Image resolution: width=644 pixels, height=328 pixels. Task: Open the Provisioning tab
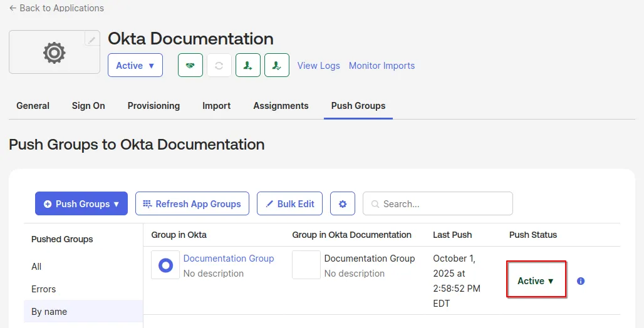pyautogui.click(x=153, y=106)
